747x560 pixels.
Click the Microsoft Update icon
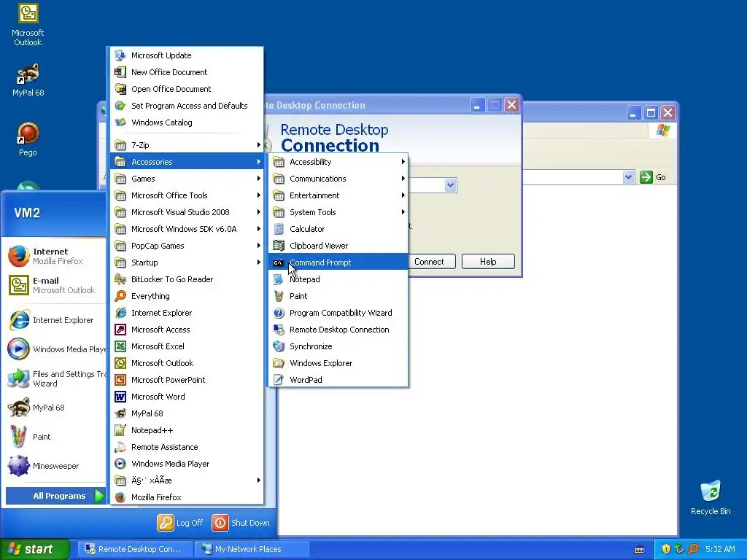point(120,55)
